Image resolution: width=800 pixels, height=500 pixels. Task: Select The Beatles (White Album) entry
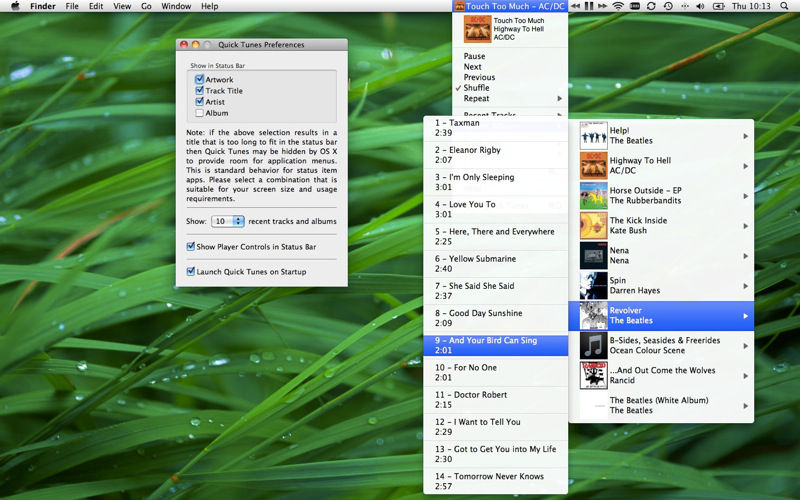pyautogui.click(x=661, y=406)
